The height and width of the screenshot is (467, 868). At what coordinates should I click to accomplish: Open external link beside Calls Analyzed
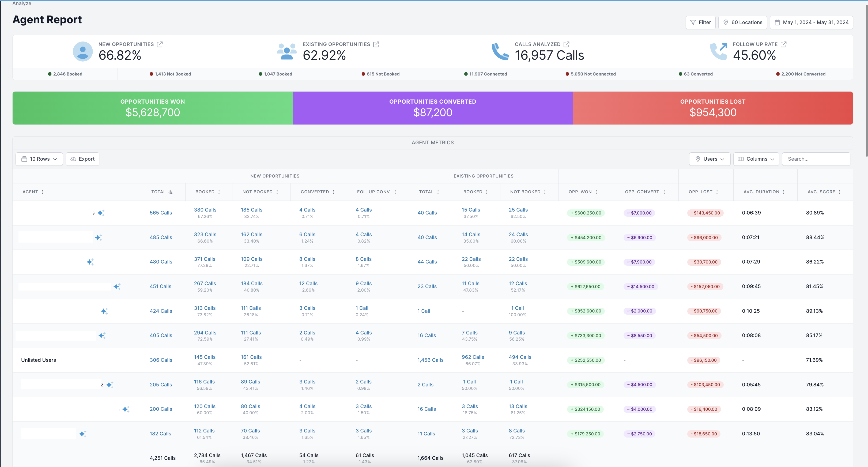click(567, 44)
